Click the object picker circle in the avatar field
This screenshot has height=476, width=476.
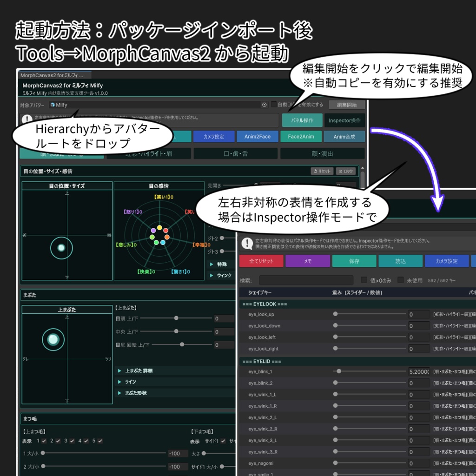point(264,105)
